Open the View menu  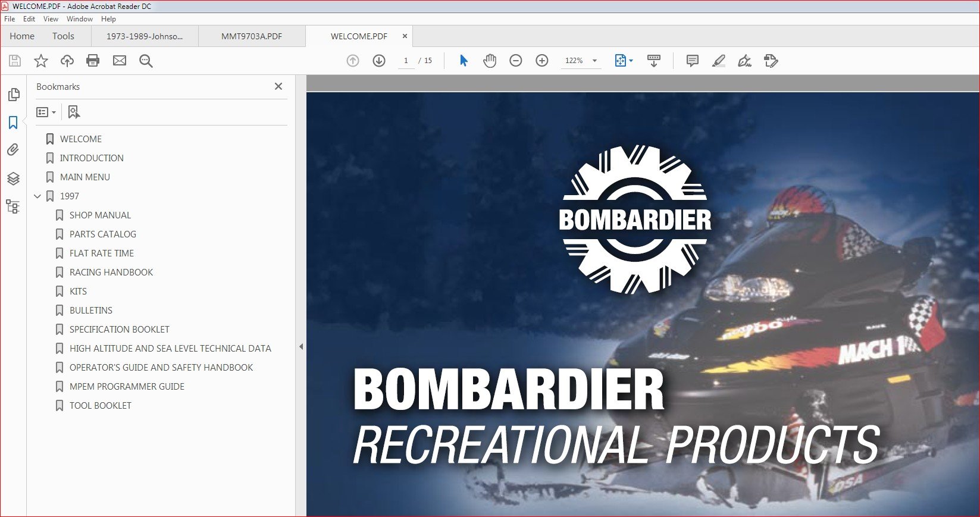click(x=51, y=19)
